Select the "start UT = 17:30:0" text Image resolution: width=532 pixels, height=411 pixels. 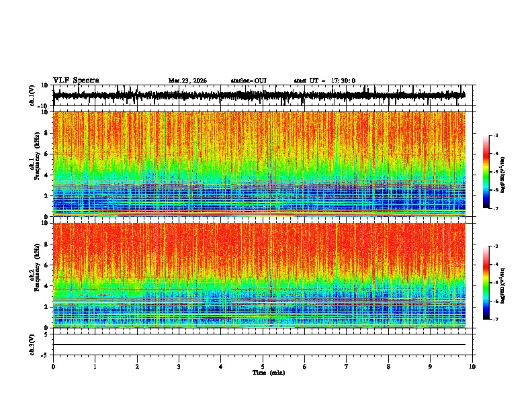(x=324, y=81)
